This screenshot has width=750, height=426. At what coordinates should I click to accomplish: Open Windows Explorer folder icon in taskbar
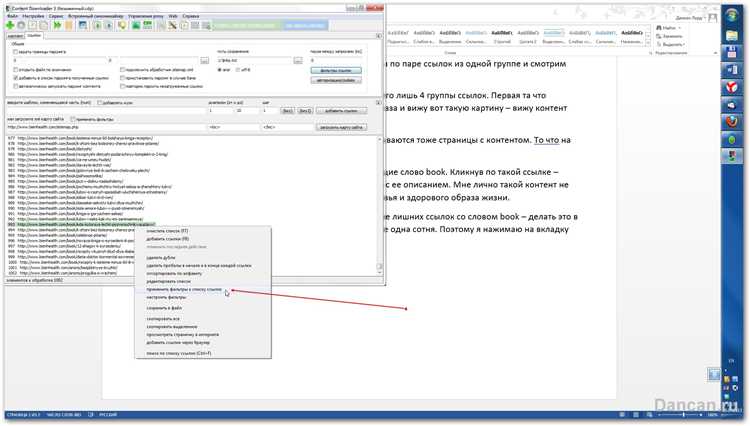732,35
